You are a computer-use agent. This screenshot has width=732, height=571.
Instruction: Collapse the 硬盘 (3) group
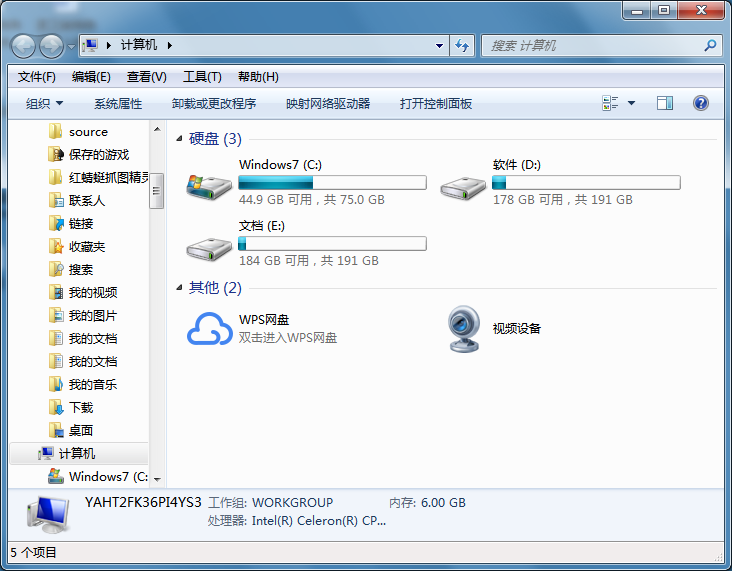179,139
